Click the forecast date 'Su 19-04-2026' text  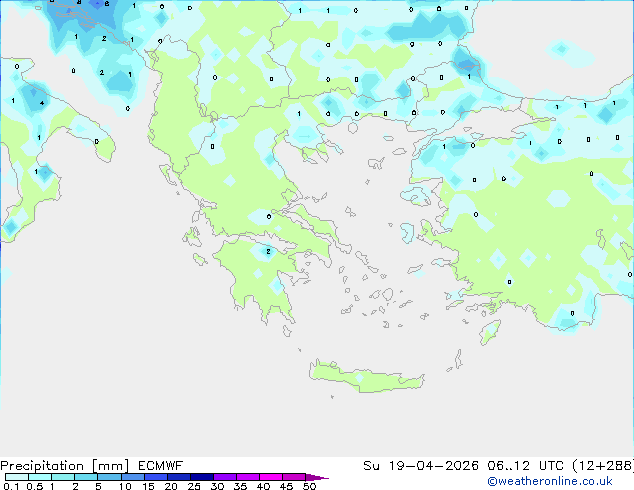pos(421,466)
